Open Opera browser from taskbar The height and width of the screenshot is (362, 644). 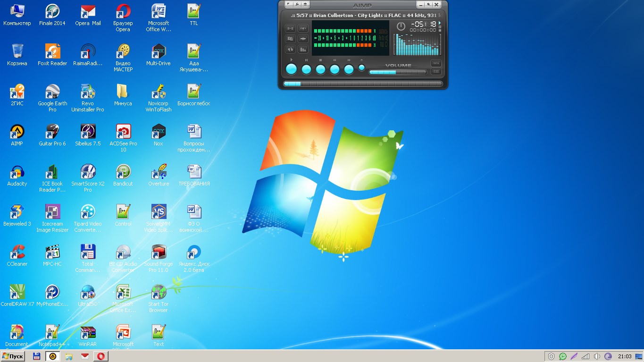click(x=101, y=356)
